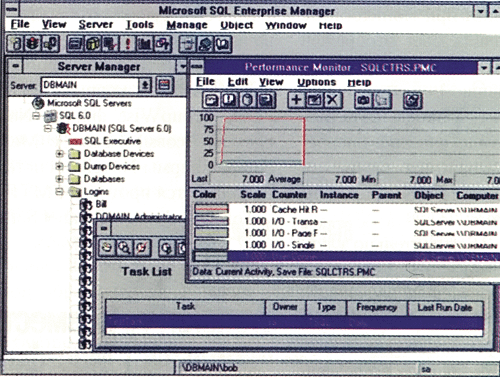The width and height of the screenshot is (500, 377).
Task: Click the traffic light start/stop server icon
Action: pos(32,44)
